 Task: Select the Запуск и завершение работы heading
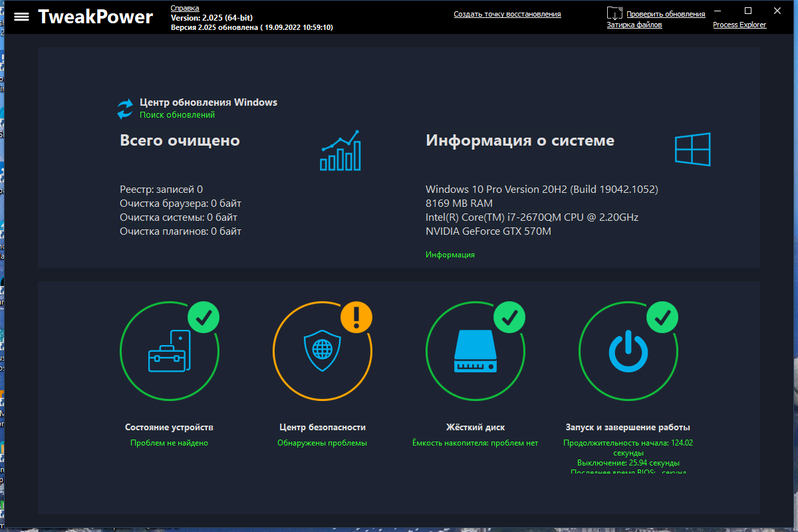pos(628,428)
